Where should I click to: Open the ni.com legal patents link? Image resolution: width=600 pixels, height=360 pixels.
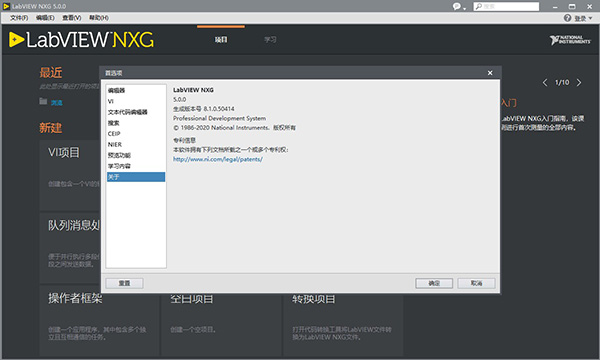218,159
